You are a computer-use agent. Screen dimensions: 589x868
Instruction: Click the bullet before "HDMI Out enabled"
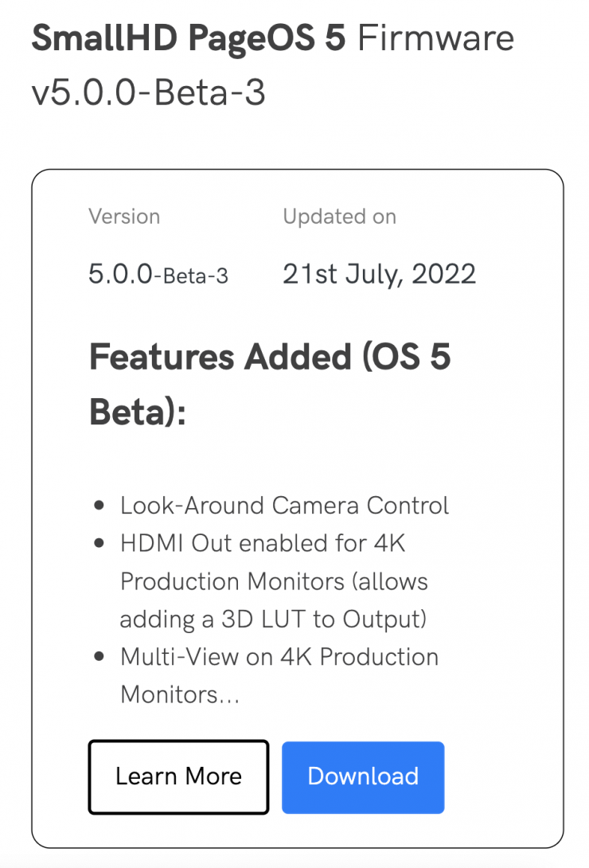tap(99, 544)
